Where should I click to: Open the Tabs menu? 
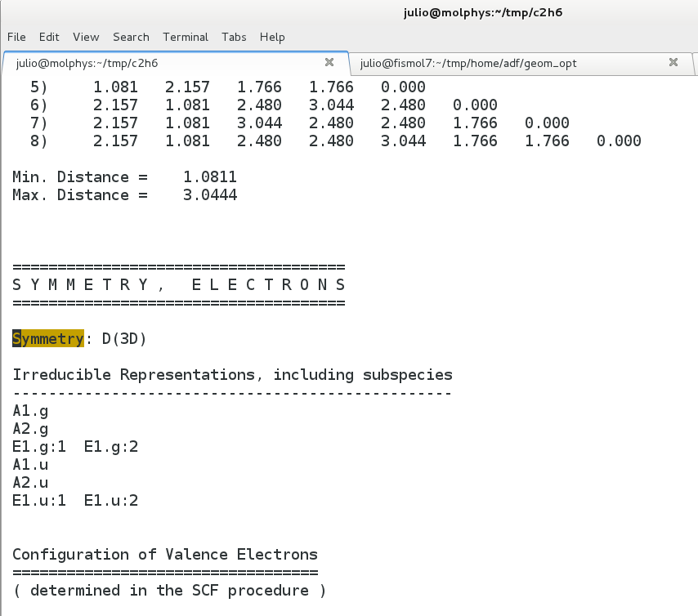tap(234, 37)
